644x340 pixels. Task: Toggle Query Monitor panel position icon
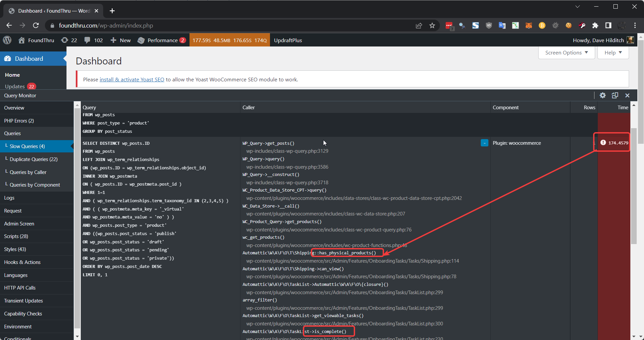615,95
